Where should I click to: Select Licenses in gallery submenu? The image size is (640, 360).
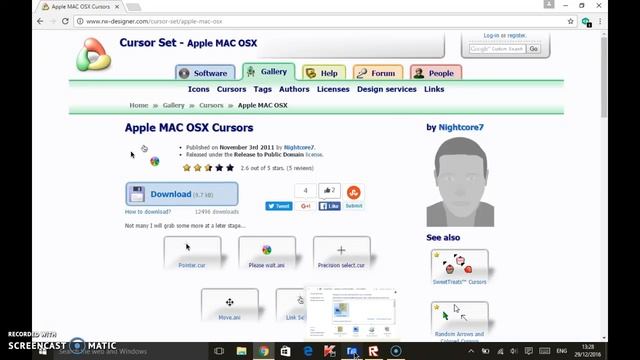point(333,89)
